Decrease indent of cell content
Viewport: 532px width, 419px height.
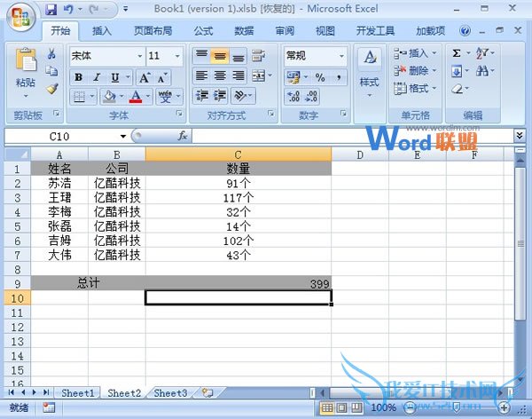point(202,96)
